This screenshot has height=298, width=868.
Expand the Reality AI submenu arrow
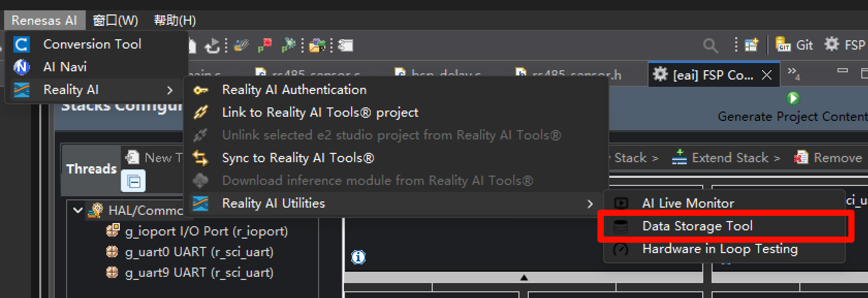[x=170, y=90]
